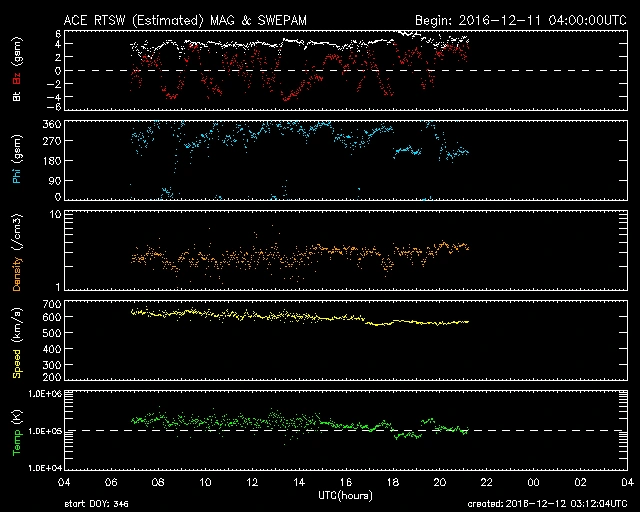Click the '200' tick on the Speed axis
The width and height of the screenshot is (640, 512).
(52, 377)
